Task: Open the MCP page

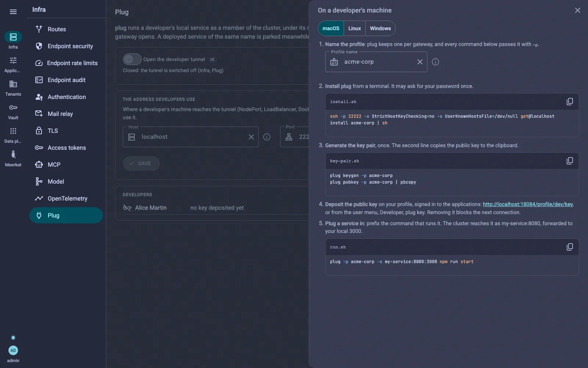Action: [x=66, y=164]
